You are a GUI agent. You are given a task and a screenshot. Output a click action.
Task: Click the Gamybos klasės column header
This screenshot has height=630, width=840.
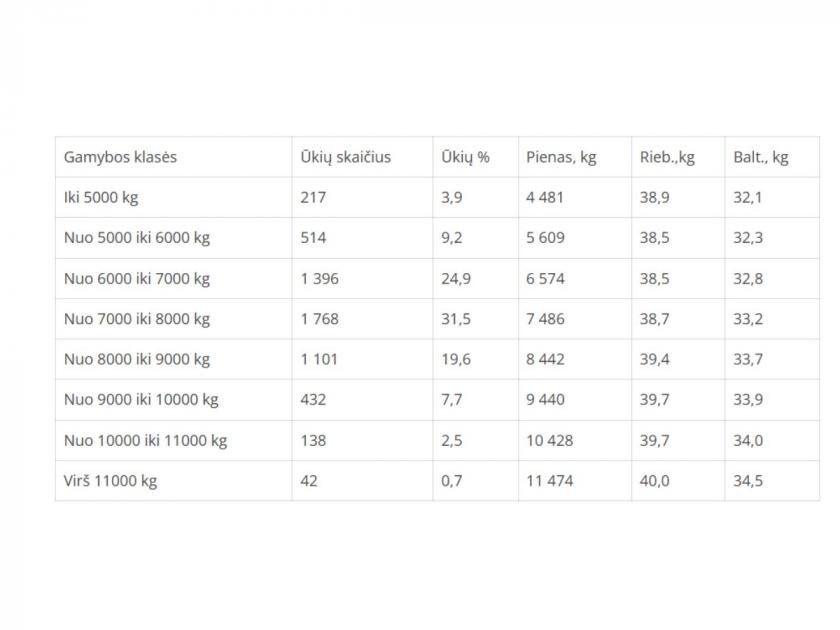click(174, 157)
